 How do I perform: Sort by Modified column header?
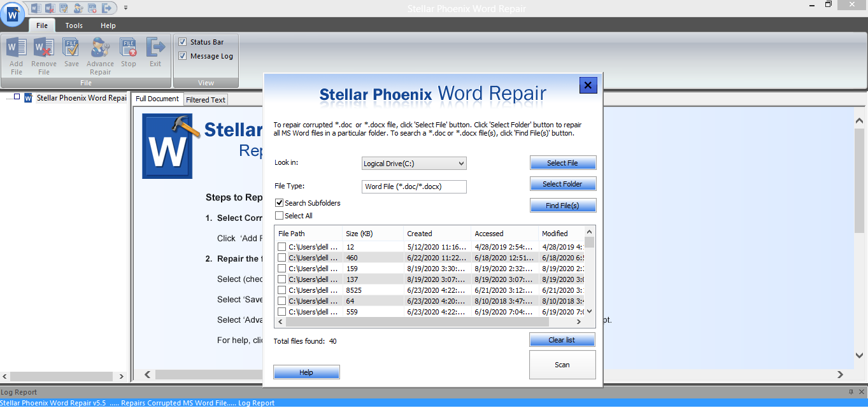pos(561,234)
